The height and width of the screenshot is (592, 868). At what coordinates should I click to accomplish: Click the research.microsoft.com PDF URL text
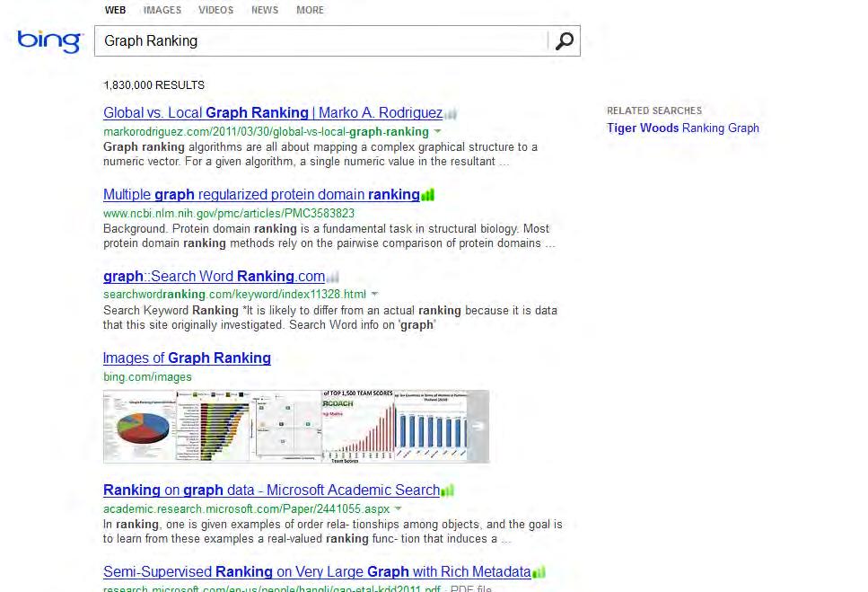(x=272, y=588)
